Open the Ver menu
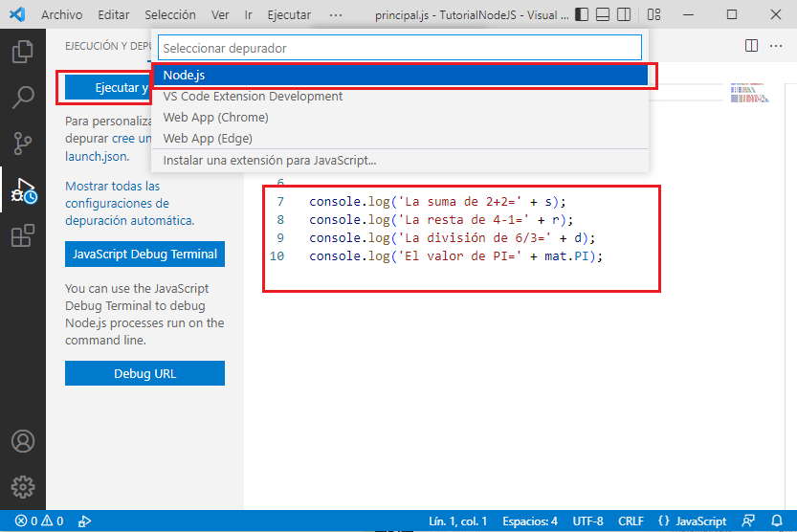Screen dimensions: 797x532 tap(220, 14)
